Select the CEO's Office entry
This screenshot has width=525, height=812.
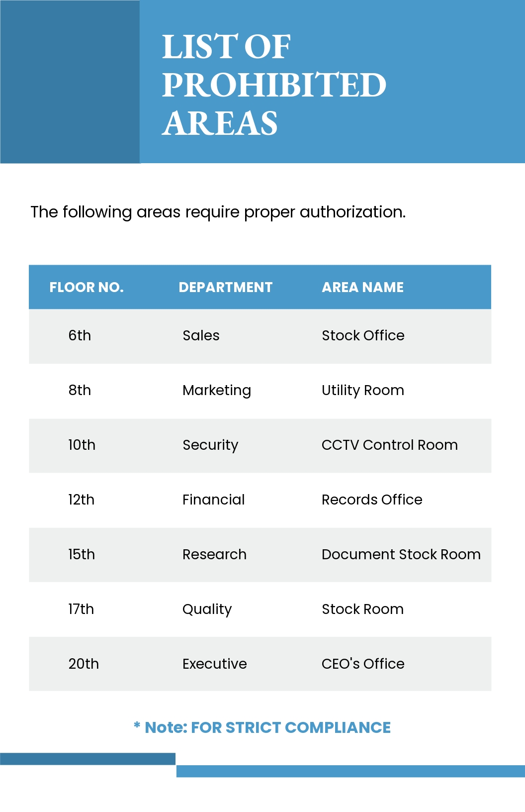363,664
